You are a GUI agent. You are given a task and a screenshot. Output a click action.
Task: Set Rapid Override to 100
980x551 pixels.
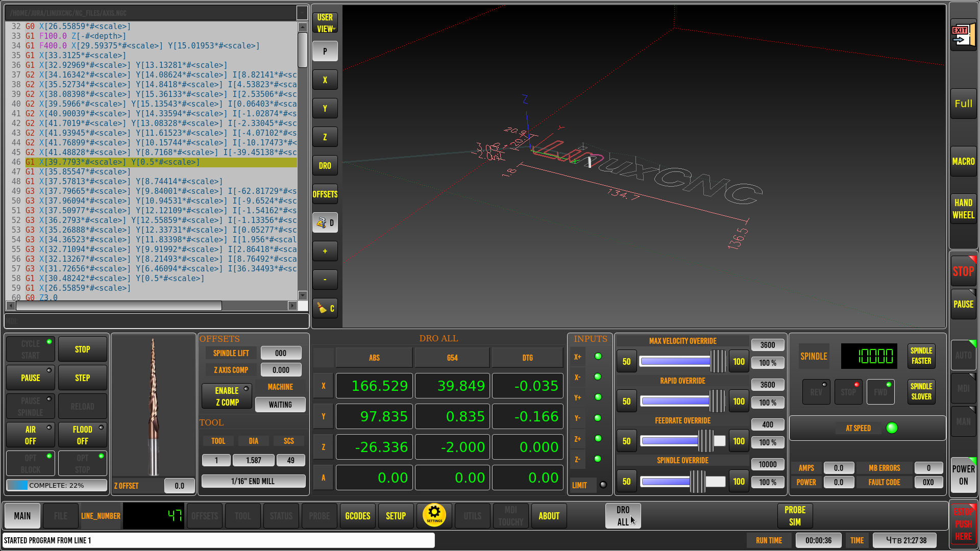pyautogui.click(x=739, y=401)
